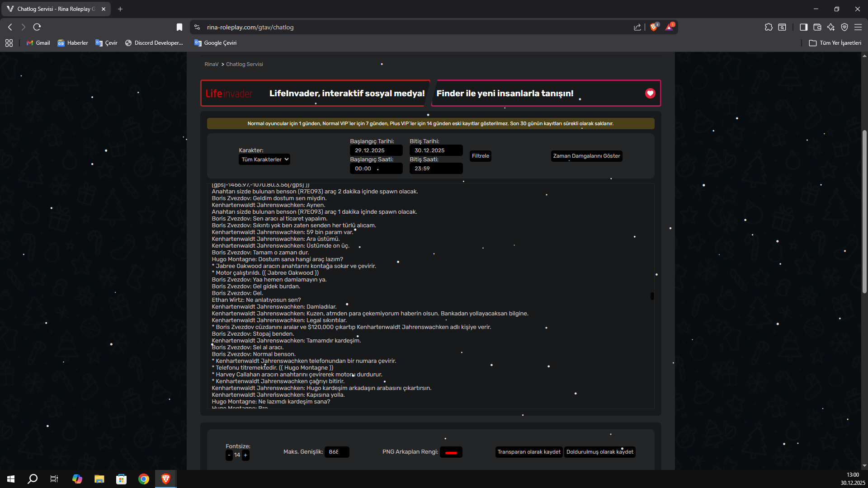Click Doldurulmuş olarak kaydet button
Image resolution: width=868 pixels, height=488 pixels.
pos(600,452)
